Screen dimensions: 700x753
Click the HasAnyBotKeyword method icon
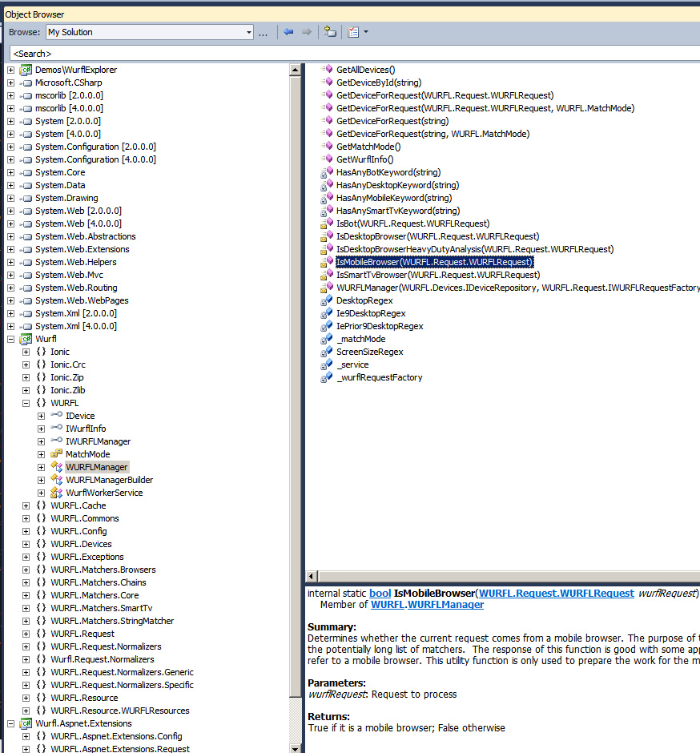coord(327,172)
